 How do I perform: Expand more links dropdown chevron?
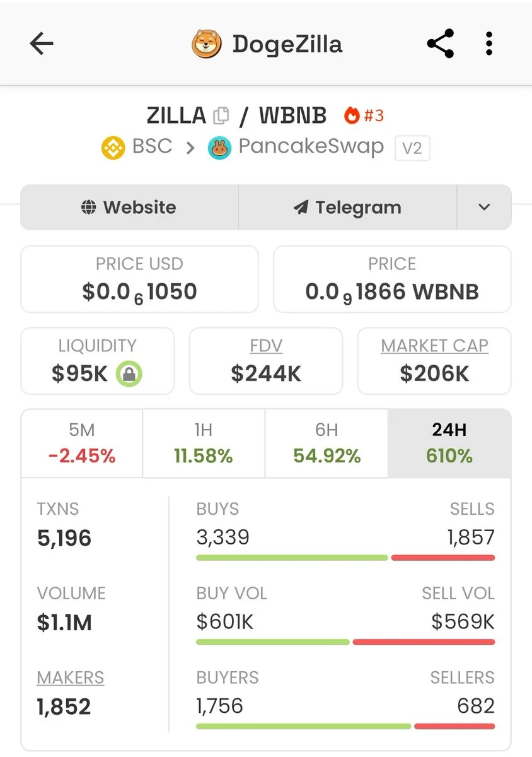[x=484, y=208]
